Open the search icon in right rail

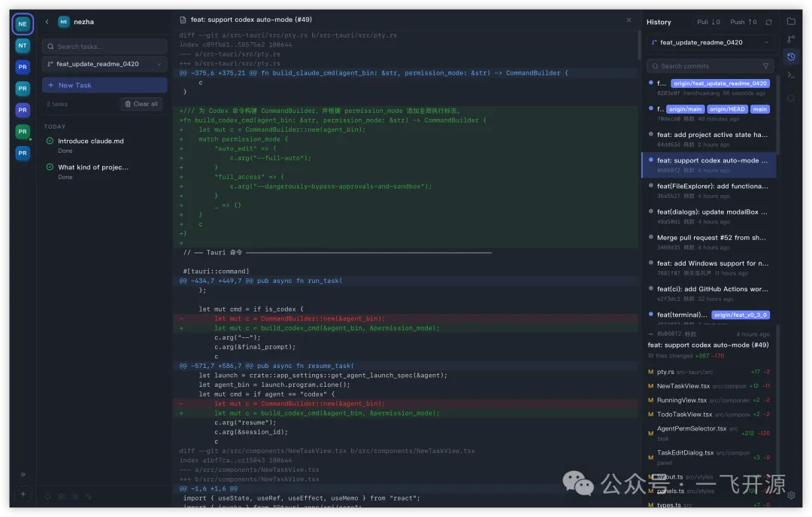pos(791,98)
